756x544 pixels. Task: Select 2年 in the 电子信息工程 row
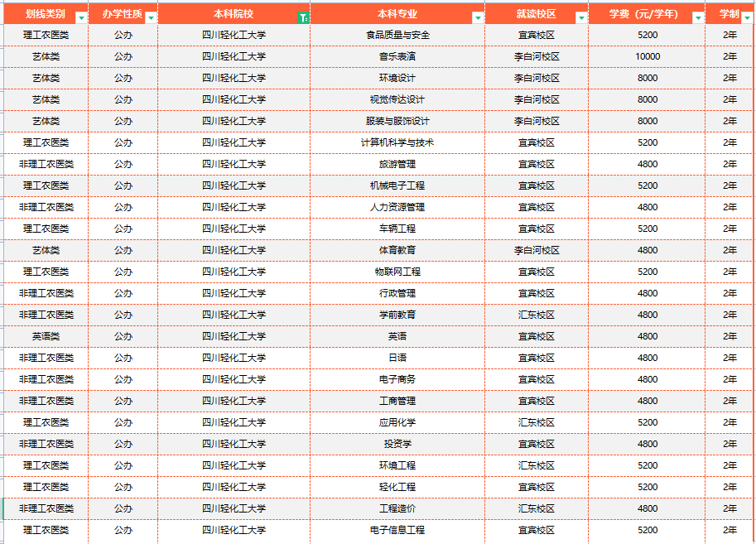[730, 530]
